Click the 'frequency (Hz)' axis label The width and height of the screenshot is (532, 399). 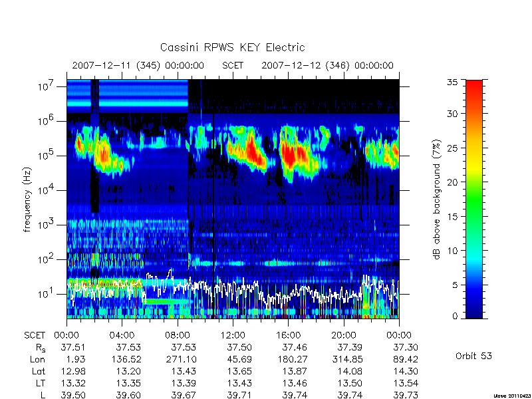coord(27,199)
